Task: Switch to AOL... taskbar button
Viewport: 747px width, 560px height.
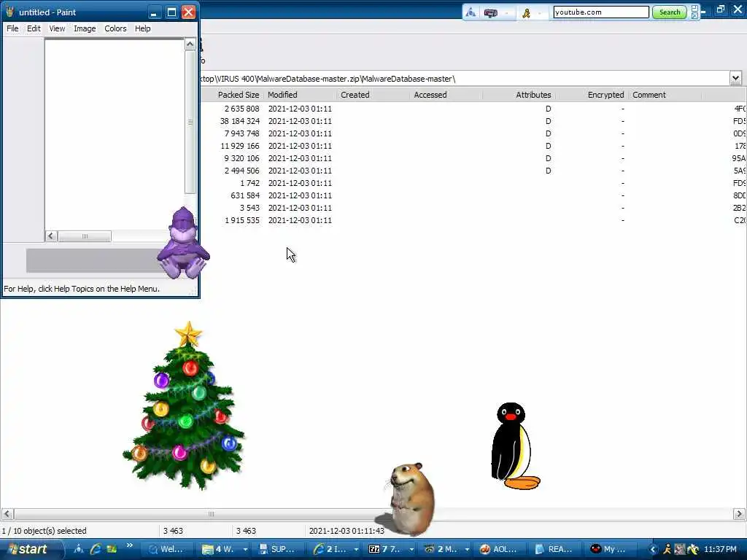Action: 501,549
